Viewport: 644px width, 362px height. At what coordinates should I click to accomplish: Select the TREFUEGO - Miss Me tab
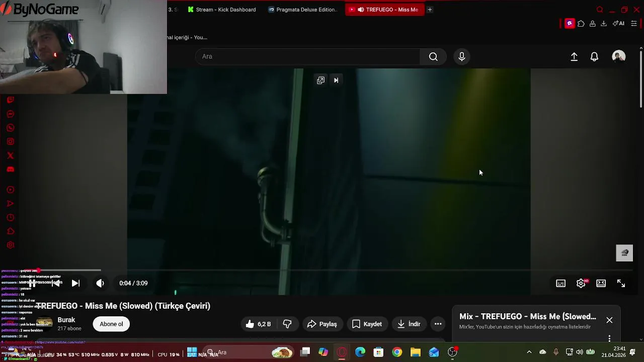[385, 10]
